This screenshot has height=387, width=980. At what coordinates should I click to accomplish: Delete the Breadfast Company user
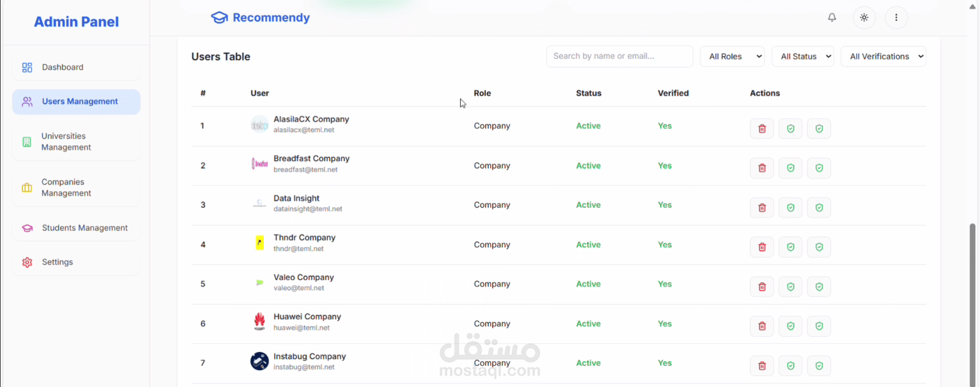click(x=761, y=168)
